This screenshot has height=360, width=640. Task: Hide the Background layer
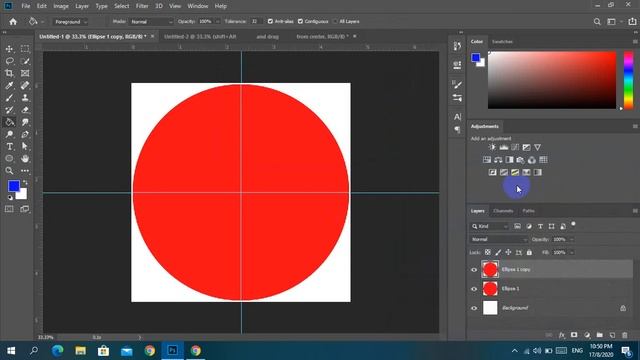point(474,308)
